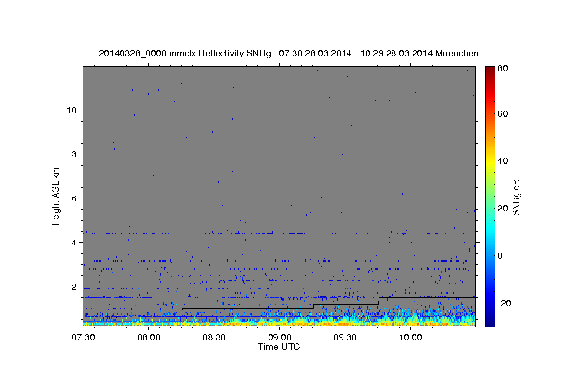Click the 10:00 time tick label

410,338
